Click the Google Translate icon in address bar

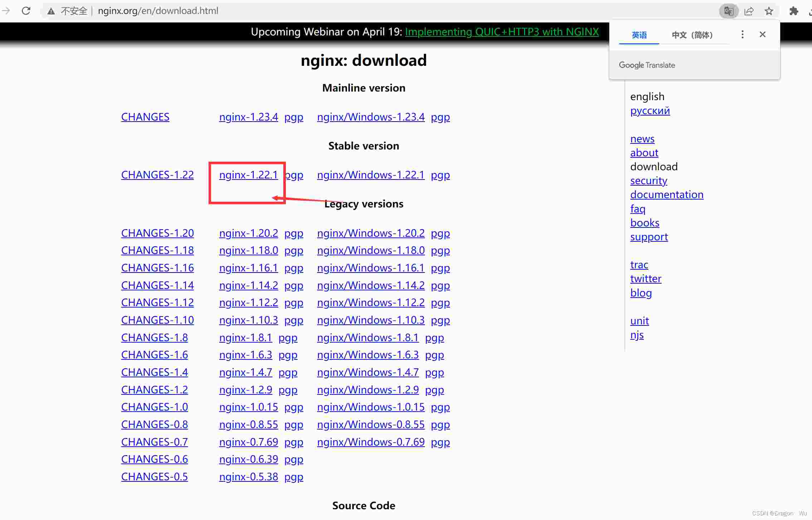729,11
